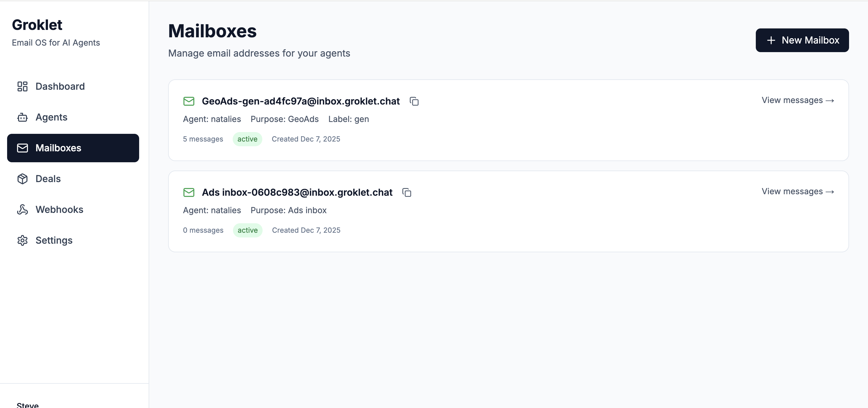Viewport: 868px width, 408px height.
Task: Click the Agents robot icon
Action: [x=22, y=117]
